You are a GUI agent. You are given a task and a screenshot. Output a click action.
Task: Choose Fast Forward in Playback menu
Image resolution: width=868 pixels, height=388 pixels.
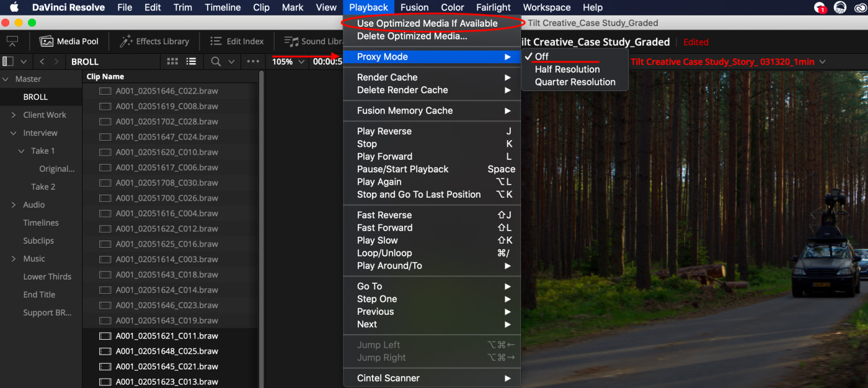[432, 227]
